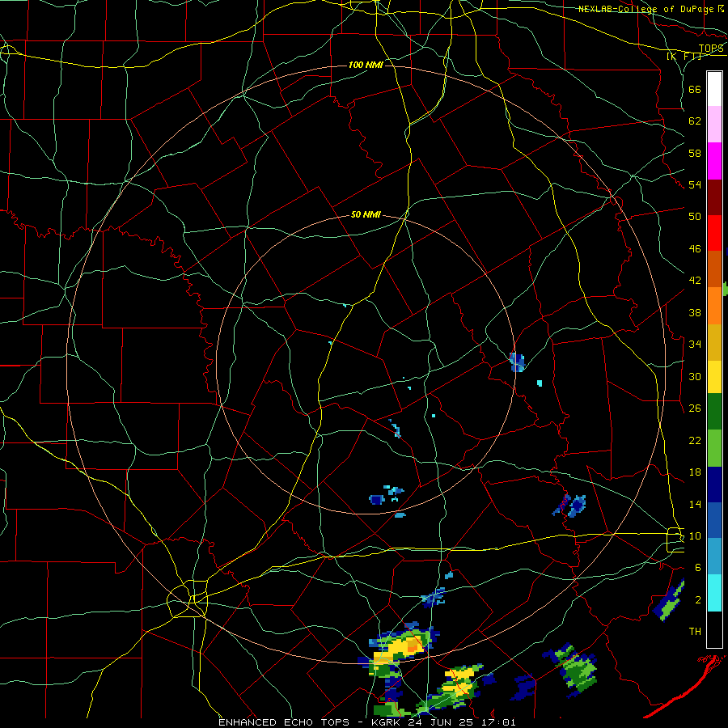Click the legend value "26"
This screenshot has width=728, height=728.
click(x=695, y=408)
